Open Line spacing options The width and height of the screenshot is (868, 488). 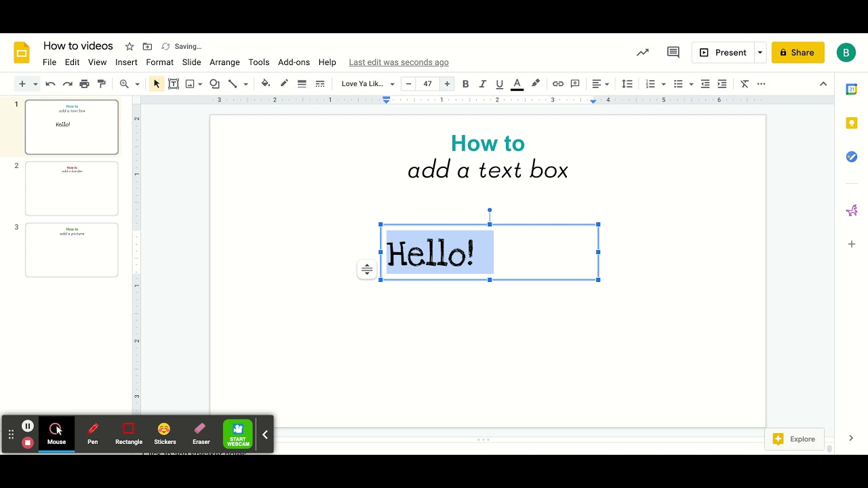(x=627, y=84)
